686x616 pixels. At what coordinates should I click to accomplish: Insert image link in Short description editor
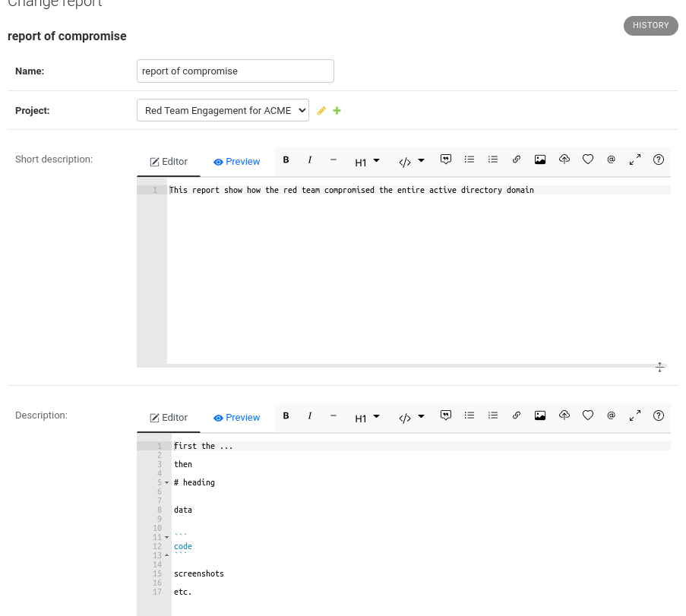[540, 160]
